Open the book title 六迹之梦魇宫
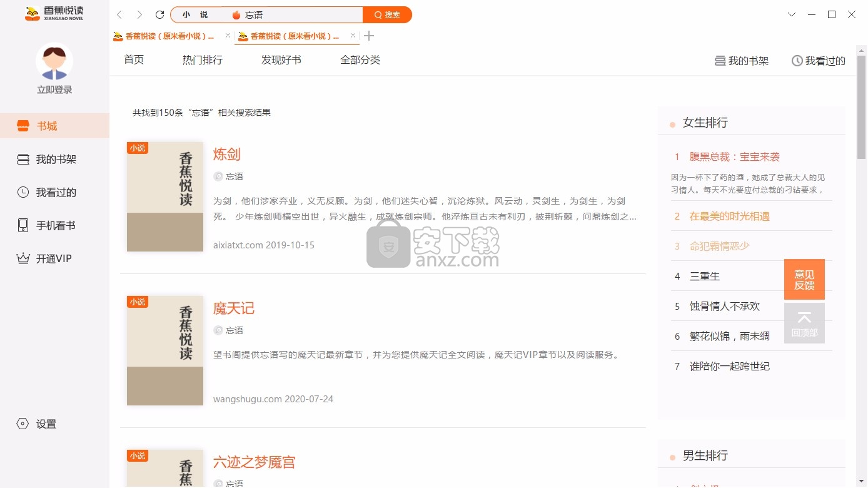This screenshot has height=488, width=868. pyautogui.click(x=254, y=462)
